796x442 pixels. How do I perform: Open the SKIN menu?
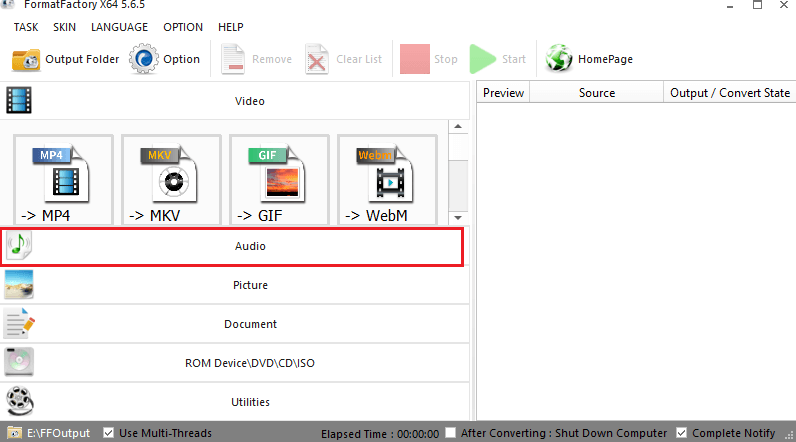64,27
